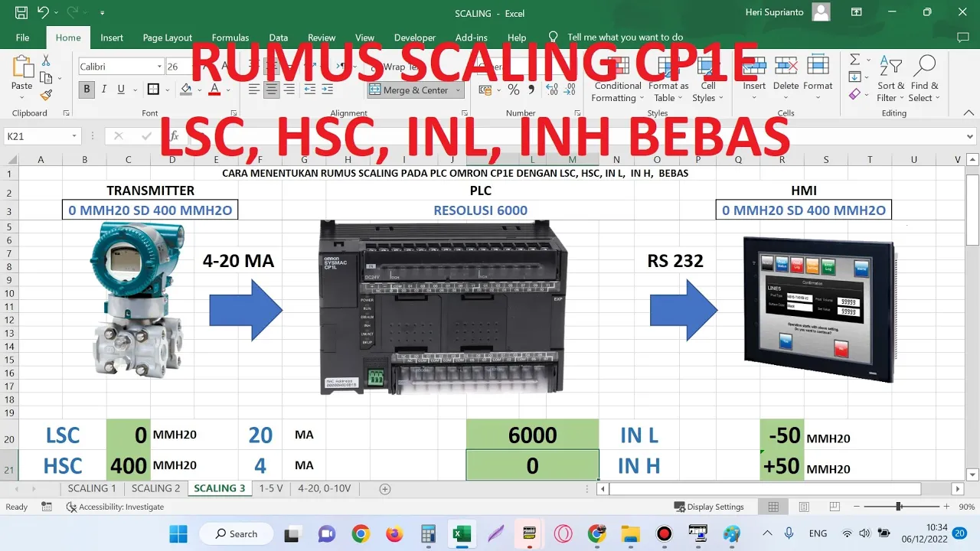The image size is (980, 551).
Task: Expand Format as Table menu
Action: (668, 78)
